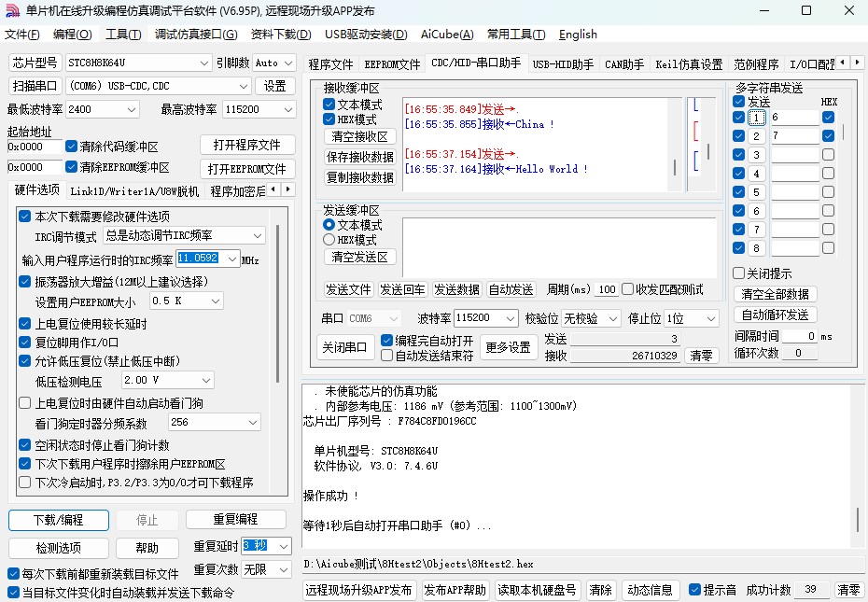Toggle 提示音 checkbox
The width and height of the screenshot is (868, 602).
[x=694, y=589]
